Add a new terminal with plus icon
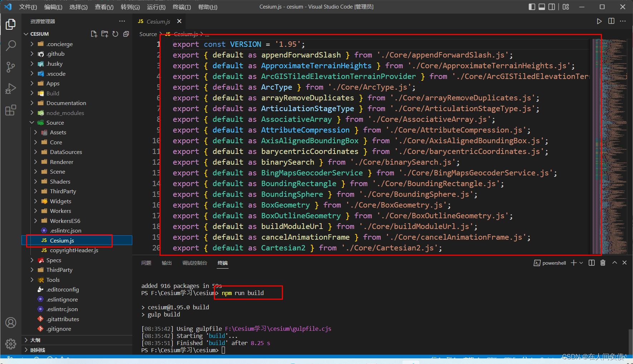Screen dimensions: 633x364 pyautogui.click(x=574, y=263)
